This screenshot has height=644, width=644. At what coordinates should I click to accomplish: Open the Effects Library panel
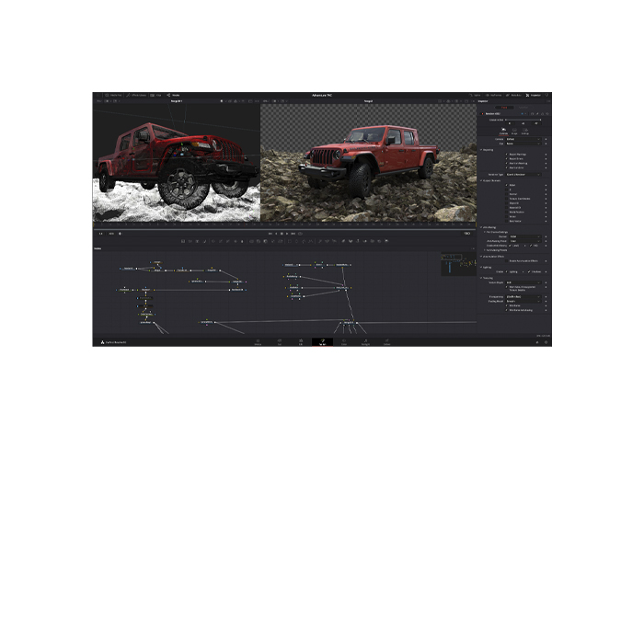pos(136,95)
